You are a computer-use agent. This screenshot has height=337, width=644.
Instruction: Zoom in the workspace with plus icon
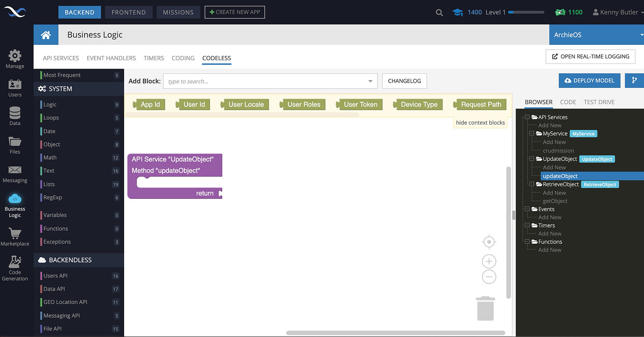coord(489,261)
